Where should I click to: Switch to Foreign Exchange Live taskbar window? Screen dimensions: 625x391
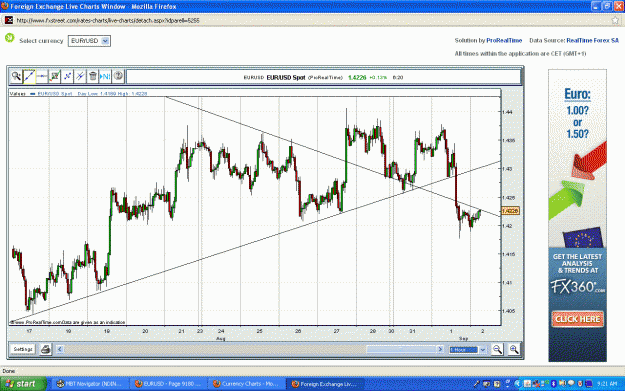(x=327, y=384)
